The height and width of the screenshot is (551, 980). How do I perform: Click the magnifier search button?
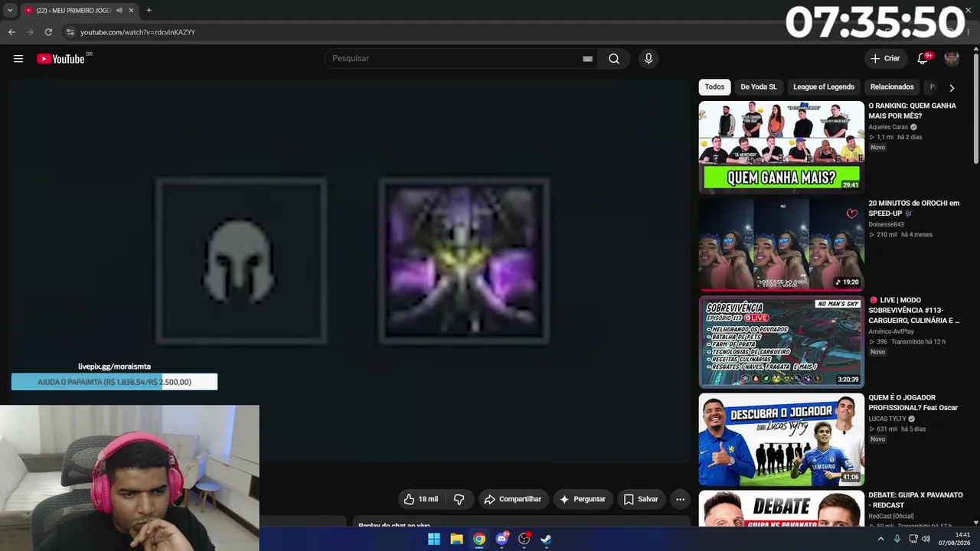(x=614, y=59)
